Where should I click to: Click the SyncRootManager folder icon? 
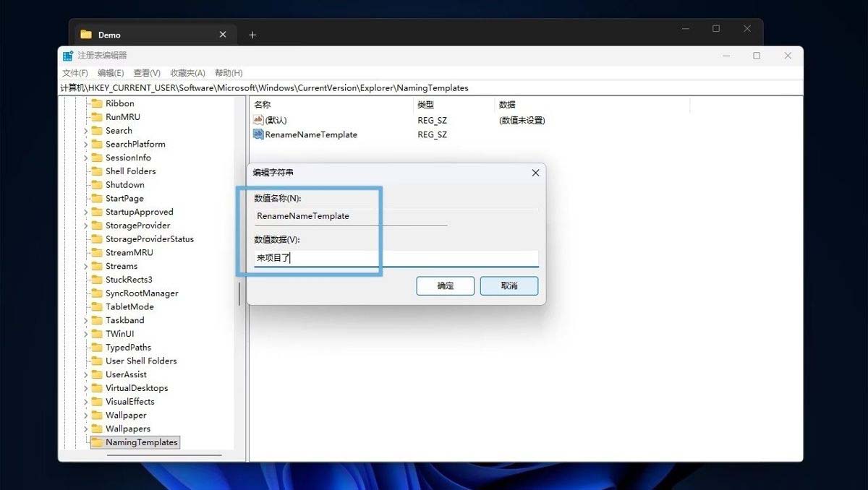click(x=96, y=293)
